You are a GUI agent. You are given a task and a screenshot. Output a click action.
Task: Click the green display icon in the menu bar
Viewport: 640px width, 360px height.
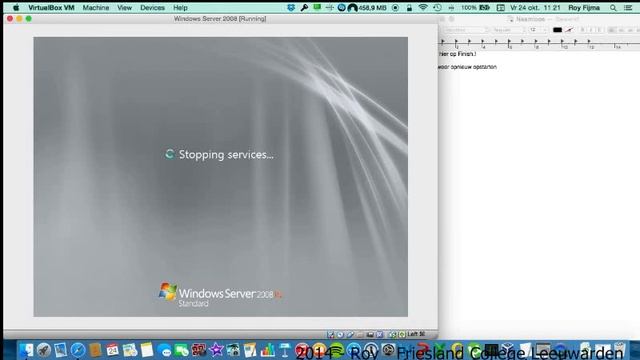pyautogui.click(x=317, y=8)
